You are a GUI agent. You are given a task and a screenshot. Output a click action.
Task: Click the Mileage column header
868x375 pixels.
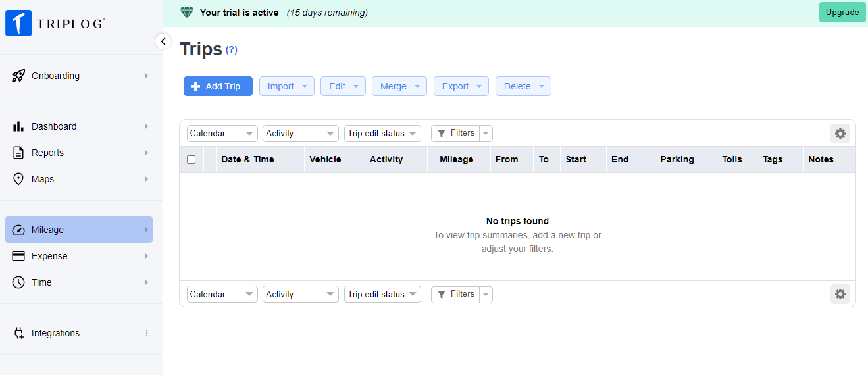(459, 159)
